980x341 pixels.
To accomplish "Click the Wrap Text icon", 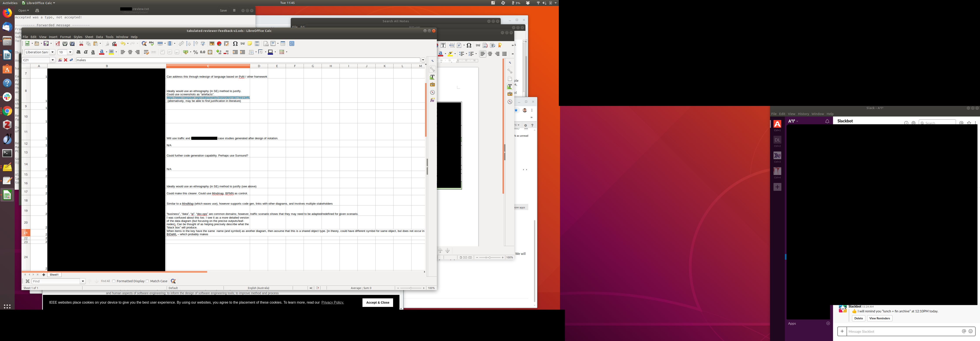I will point(146,52).
